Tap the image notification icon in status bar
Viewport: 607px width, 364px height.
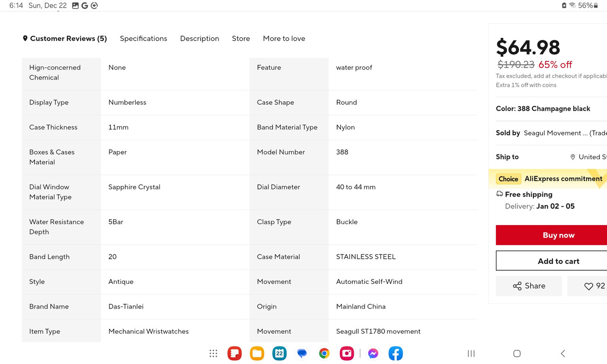point(75,6)
